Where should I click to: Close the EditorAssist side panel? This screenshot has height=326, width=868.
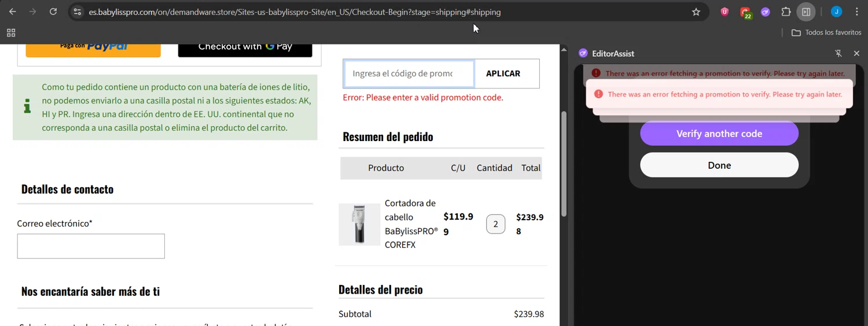pos(856,53)
